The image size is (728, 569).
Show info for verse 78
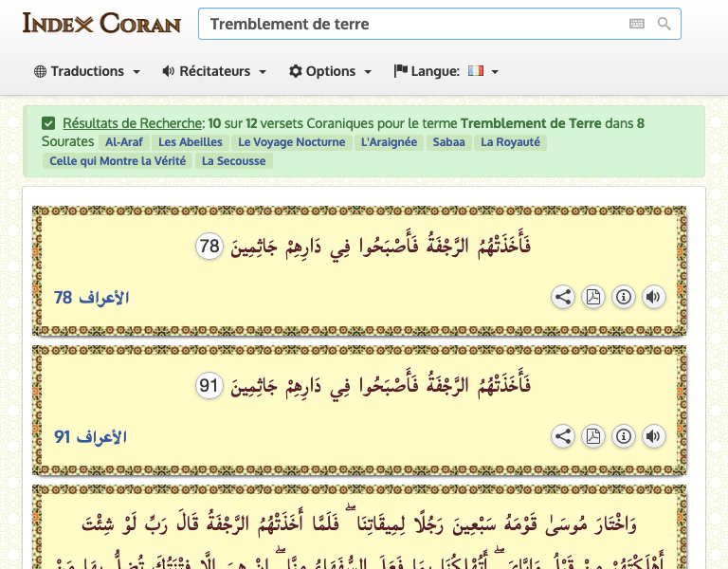pos(623,297)
